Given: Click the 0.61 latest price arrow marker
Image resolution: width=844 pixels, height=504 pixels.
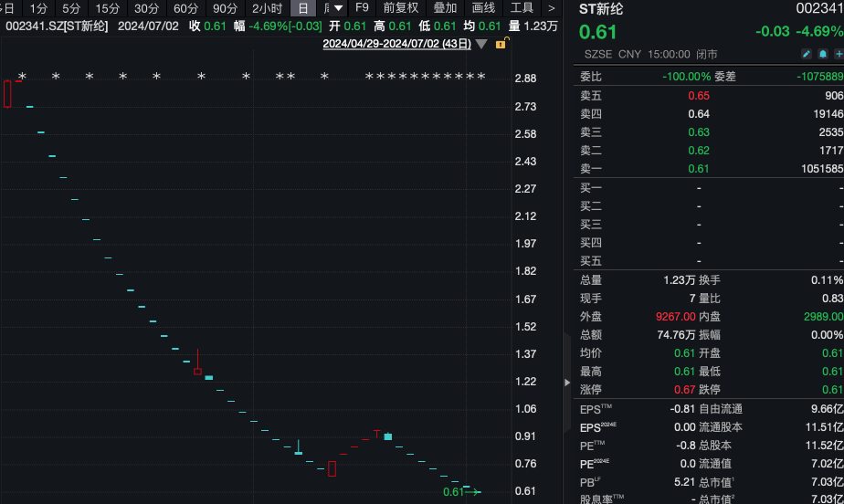Looking at the screenshot, I should click(461, 492).
